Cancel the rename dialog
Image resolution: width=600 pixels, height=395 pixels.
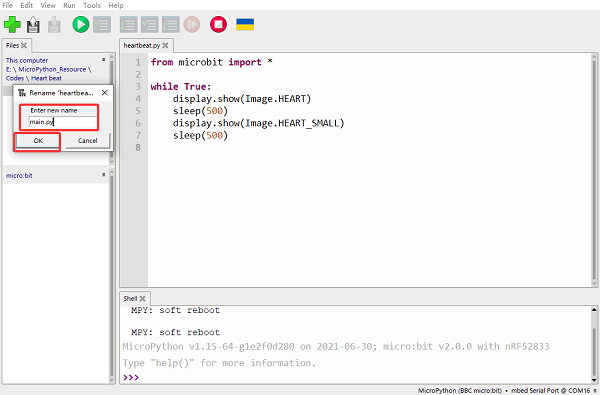pos(88,141)
